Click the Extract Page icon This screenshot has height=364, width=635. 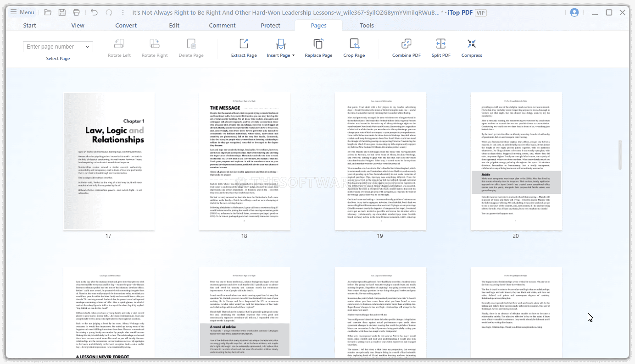(x=244, y=44)
